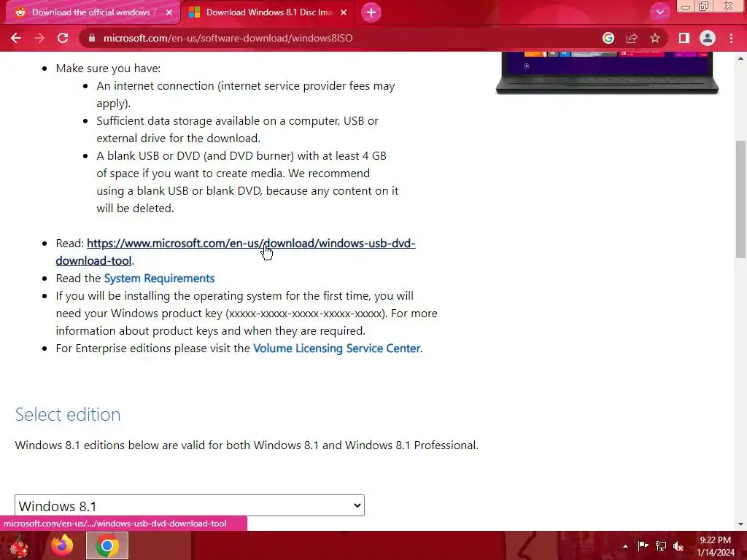This screenshot has width=747, height=560.
Task: Go back to the previous page
Action: [x=16, y=38]
